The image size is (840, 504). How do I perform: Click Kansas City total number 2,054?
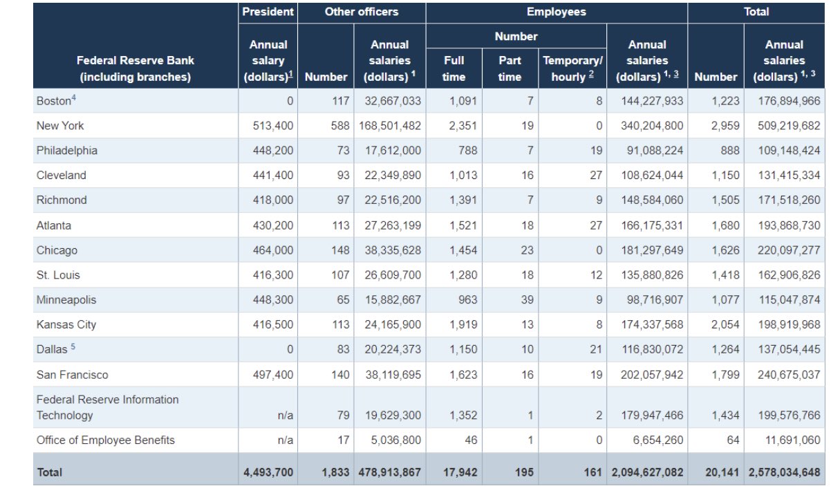pos(725,325)
